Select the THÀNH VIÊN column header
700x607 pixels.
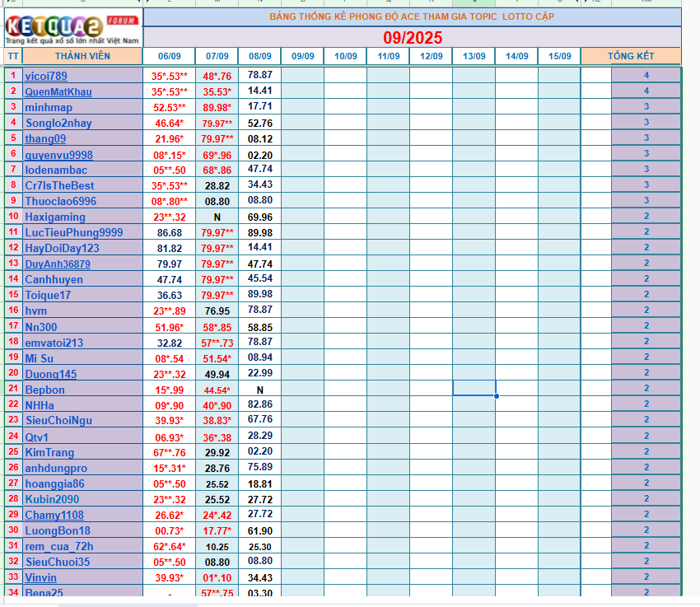click(x=82, y=56)
